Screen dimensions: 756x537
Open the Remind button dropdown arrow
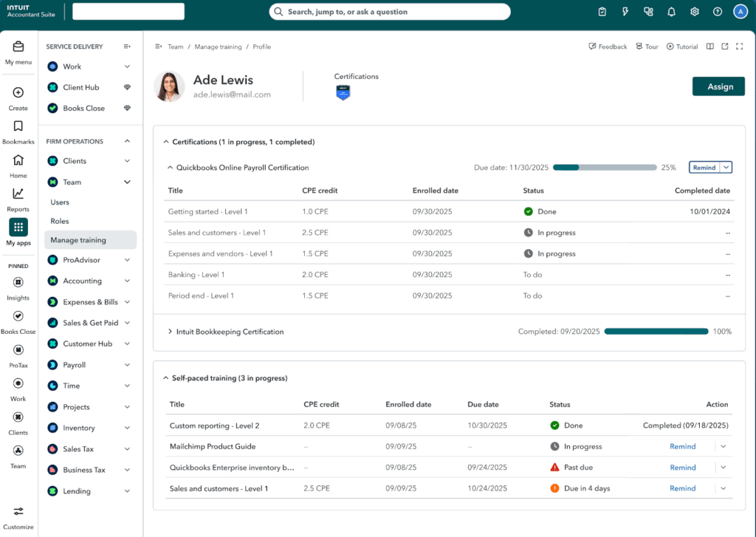(x=726, y=168)
